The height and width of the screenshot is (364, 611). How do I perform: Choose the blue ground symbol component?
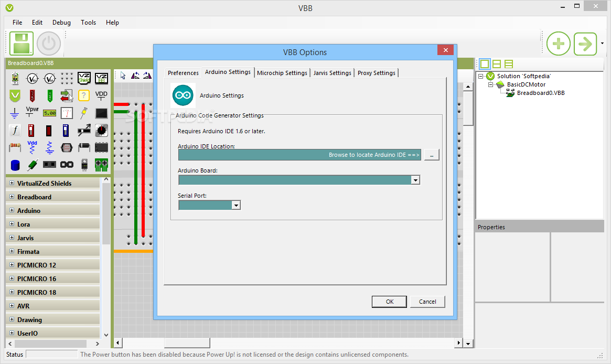click(x=14, y=113)
